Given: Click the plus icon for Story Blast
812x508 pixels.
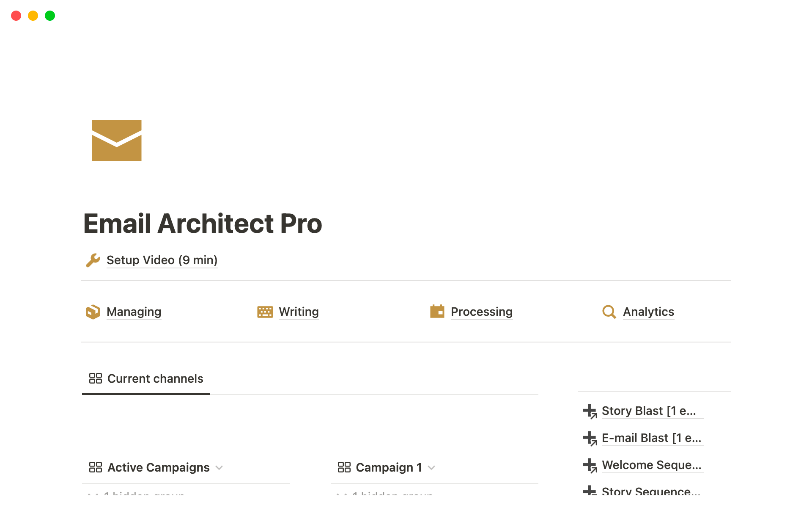Looking at the screenshot, I should (590, 411).
